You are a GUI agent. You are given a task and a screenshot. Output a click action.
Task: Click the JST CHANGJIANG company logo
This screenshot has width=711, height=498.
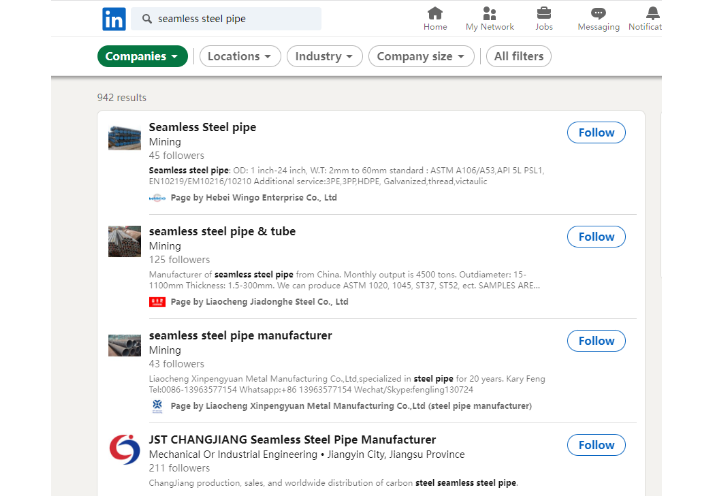125,450
